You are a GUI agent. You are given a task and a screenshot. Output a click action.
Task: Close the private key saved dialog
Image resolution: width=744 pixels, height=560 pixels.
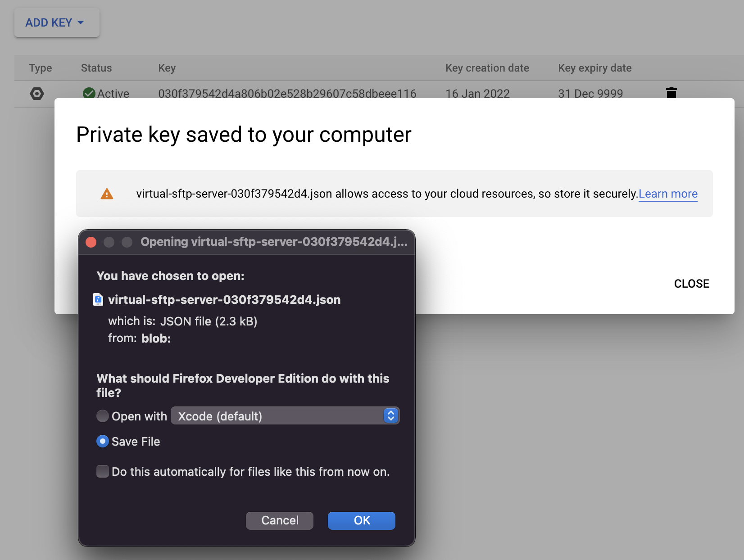pyautogui.click(x=691, y=284)
